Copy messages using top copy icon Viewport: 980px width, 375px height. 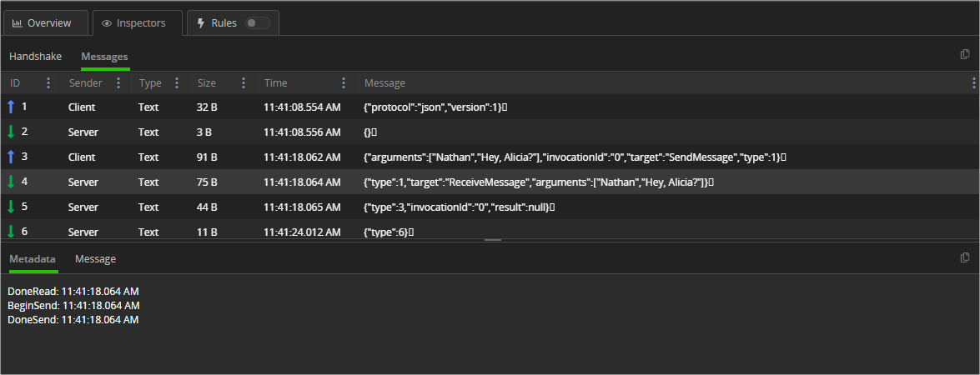coord(964,54)
